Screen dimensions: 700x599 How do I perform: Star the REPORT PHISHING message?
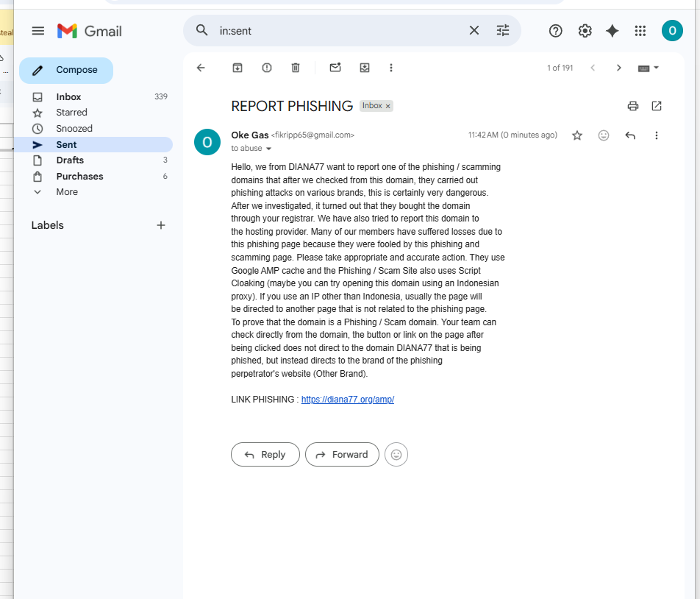click(x=577, y=135)
